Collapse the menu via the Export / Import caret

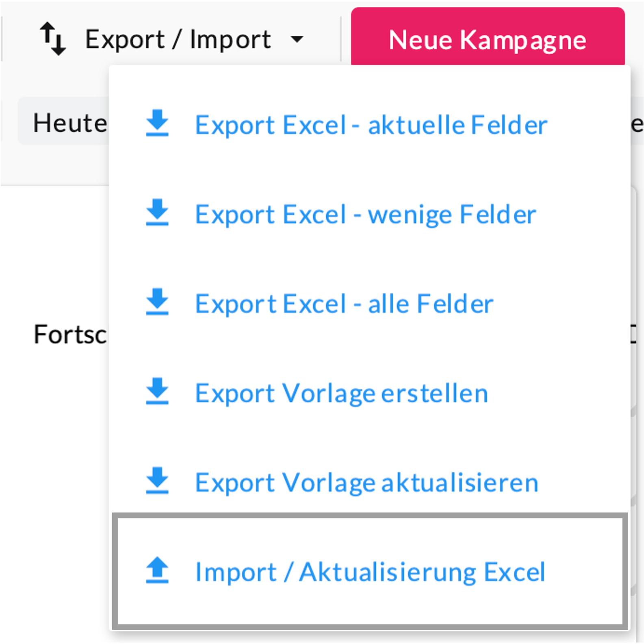[x=297, y=39]
